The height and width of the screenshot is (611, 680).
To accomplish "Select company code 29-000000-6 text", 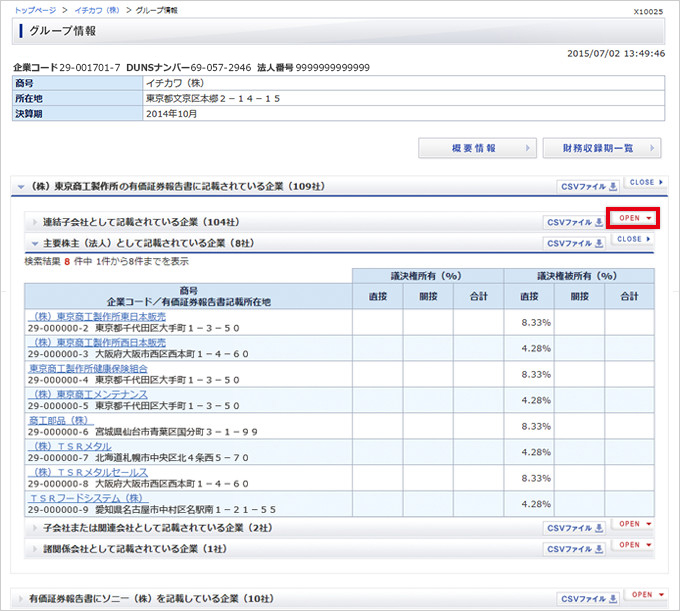I will 58,432.
